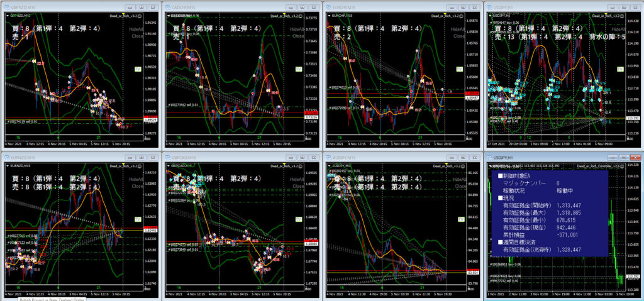Open the EURCHF,M15 chart menu triangle

click(329, 16)
